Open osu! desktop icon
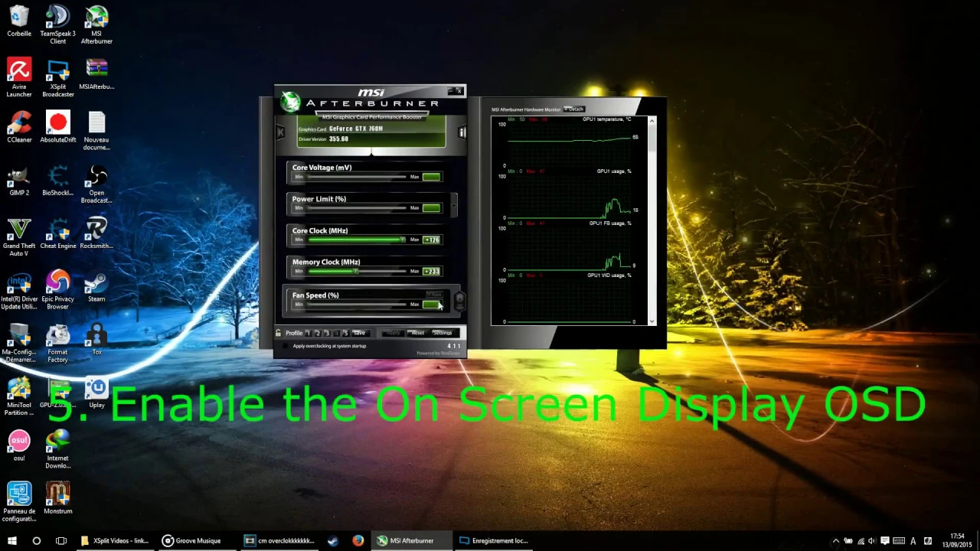This screenshot has height=551, width=980. (x=19, y=446)
